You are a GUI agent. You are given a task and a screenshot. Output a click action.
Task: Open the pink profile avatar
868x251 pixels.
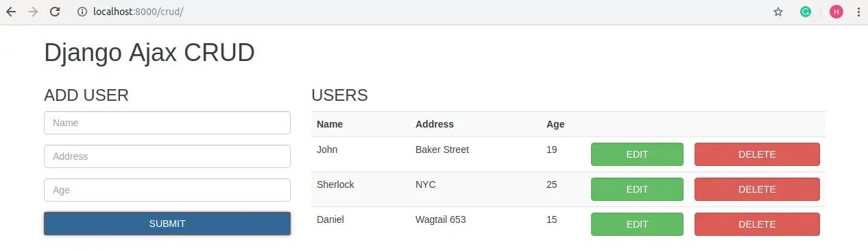point(836,12)
